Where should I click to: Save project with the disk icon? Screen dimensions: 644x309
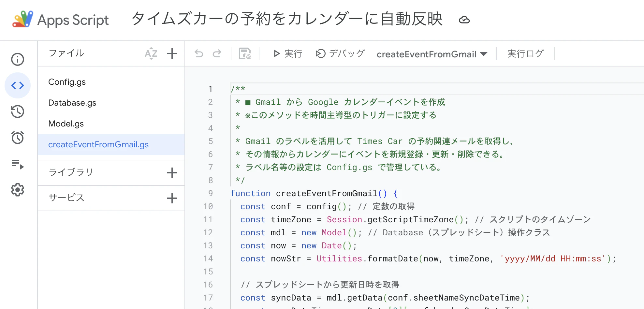245,53
